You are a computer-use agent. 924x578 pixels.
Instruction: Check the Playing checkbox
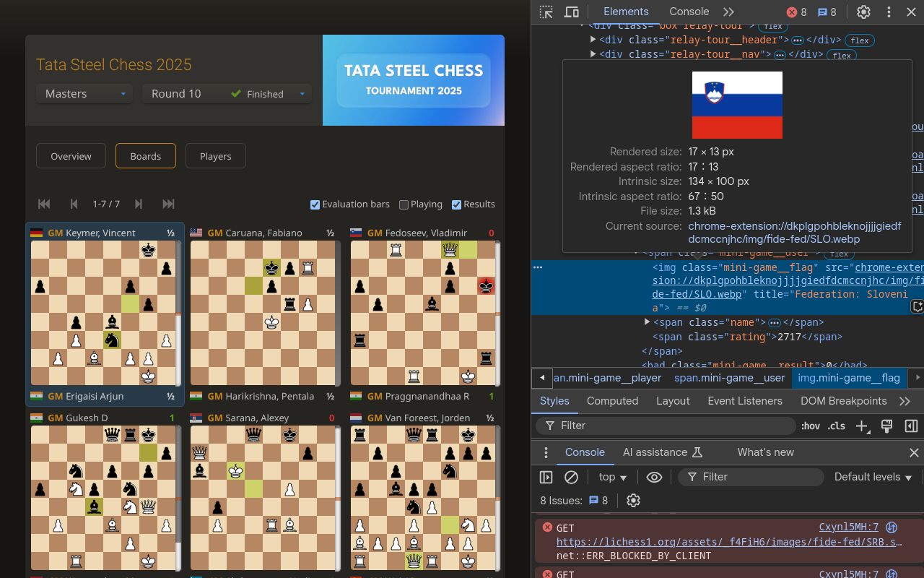coord(404,204)
